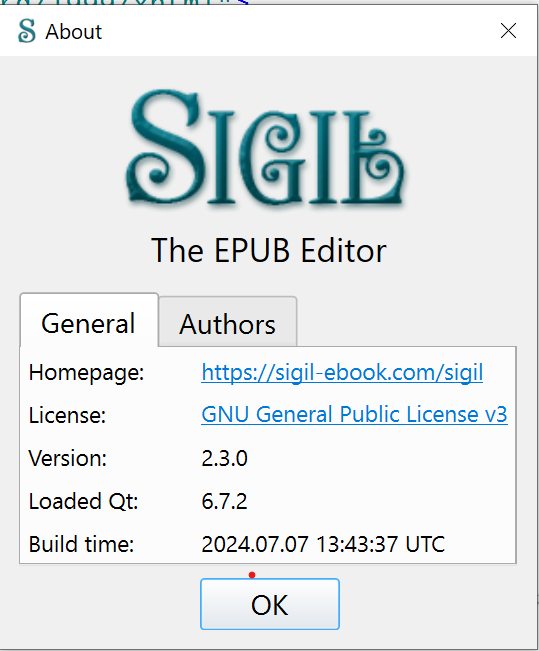Click the build time timestamp text
Image resolution: width=539 pixels, height=651 pixels.
pos(323,544)
